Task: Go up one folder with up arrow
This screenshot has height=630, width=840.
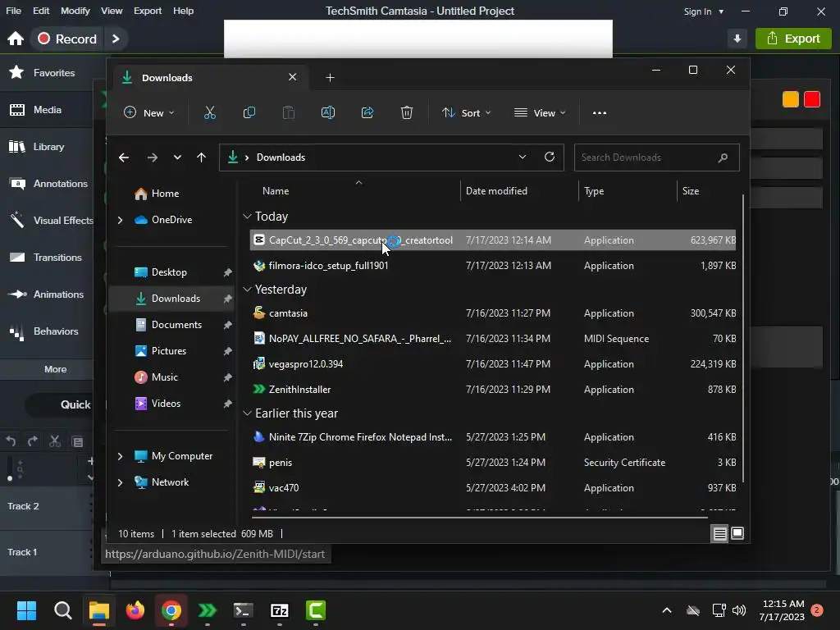Action: click(202, 157)
